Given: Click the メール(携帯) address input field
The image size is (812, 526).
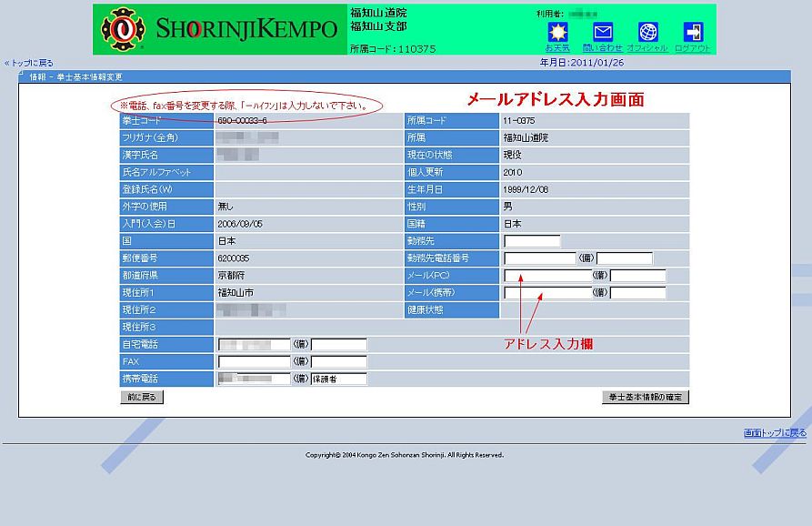Looking at the screenshot, I should click(x=546, y=293).
